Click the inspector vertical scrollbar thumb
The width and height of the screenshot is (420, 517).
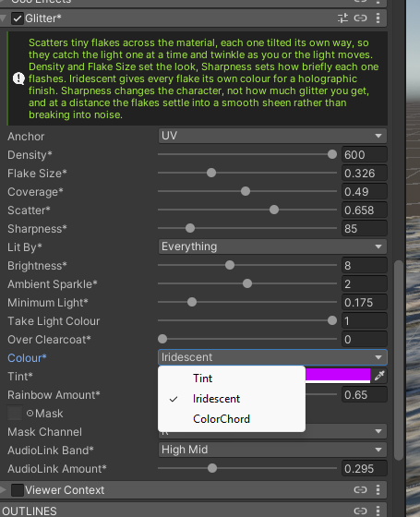coord(399,360)
